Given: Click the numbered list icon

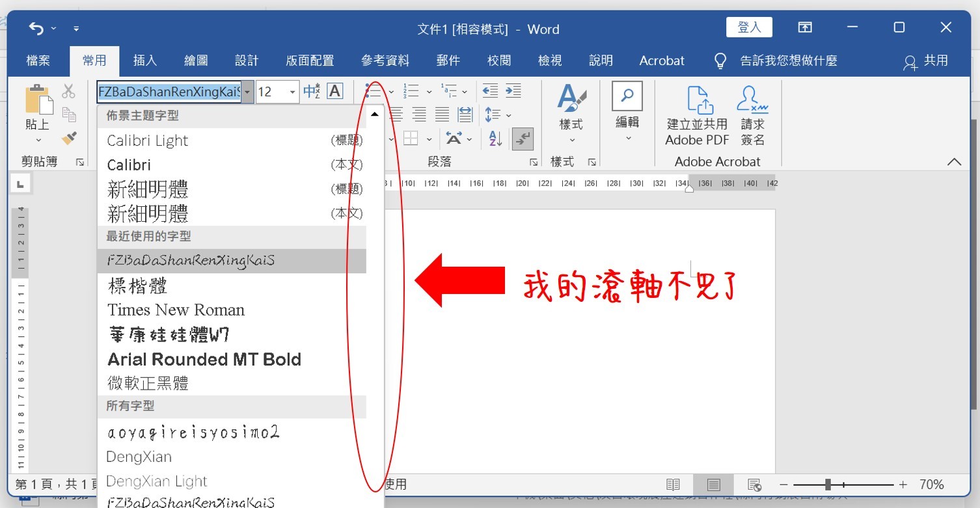Looking at the screenshot, I should click(x=411, y=90).
